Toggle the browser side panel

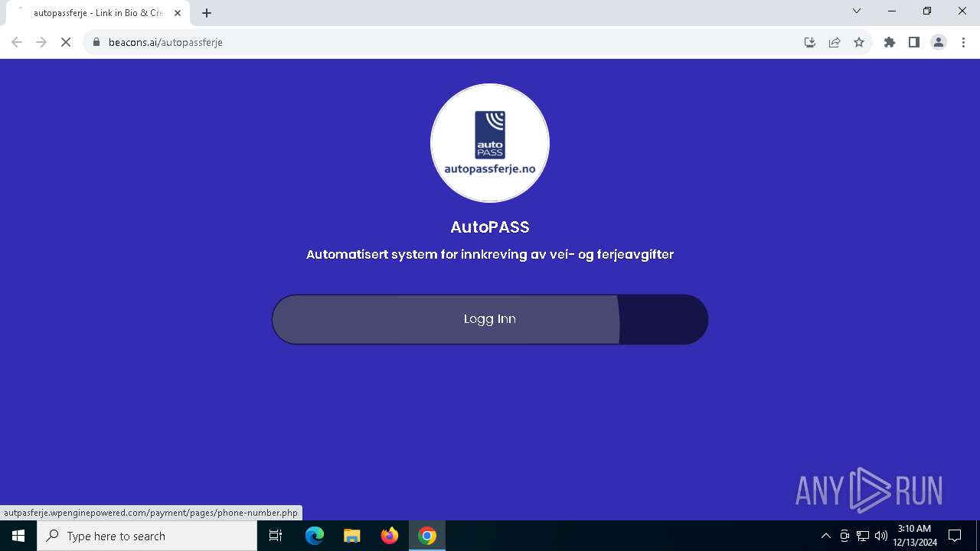click(914, 42)
